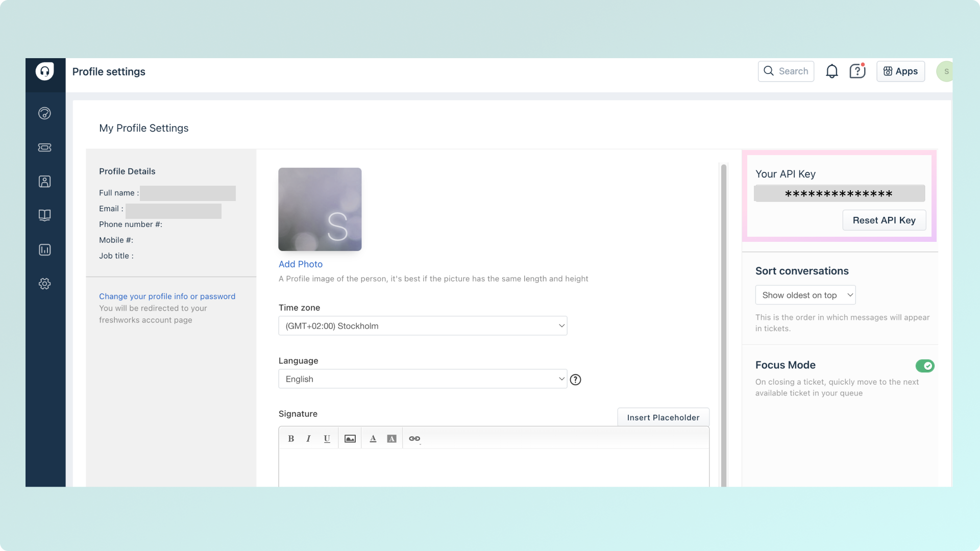Click Change your profile info or password
Viewport: 980px width, 551px height.
tap(167, 296)
